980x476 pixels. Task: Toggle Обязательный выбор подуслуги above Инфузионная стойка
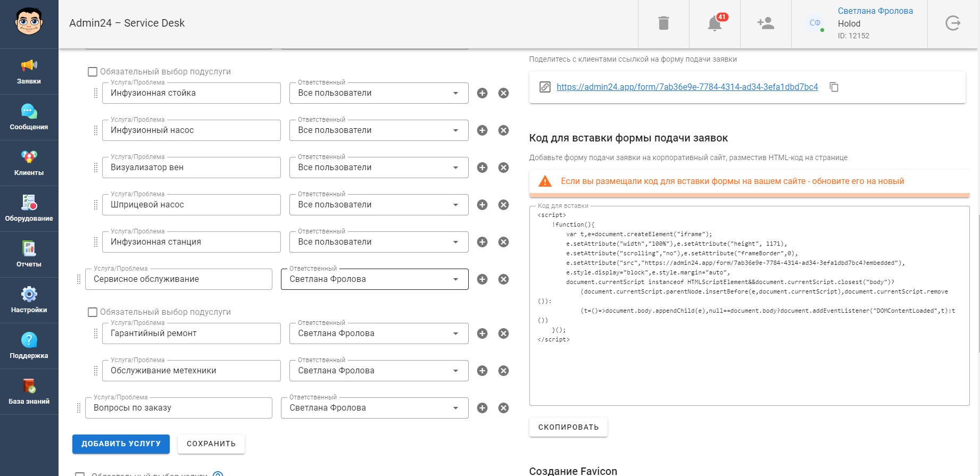[93, 72]
